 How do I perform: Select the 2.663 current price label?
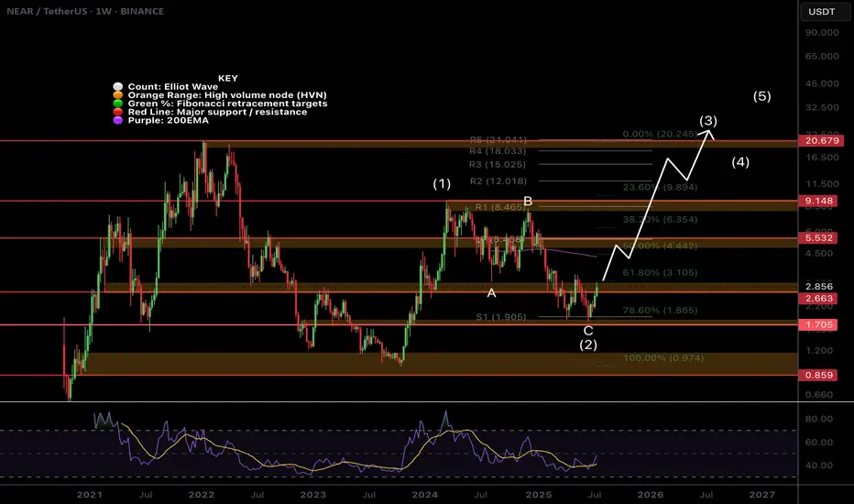[x=819, y=298]
